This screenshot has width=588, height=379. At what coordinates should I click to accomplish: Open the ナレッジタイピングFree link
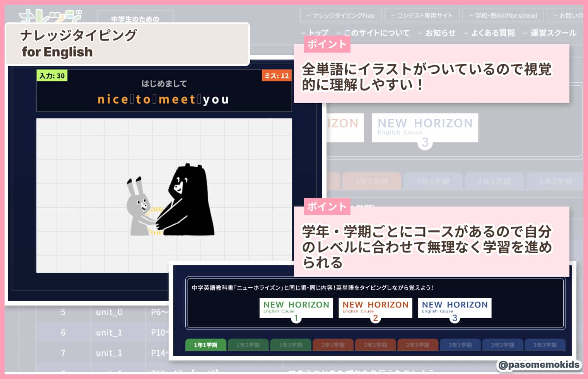tap(340, 15)
